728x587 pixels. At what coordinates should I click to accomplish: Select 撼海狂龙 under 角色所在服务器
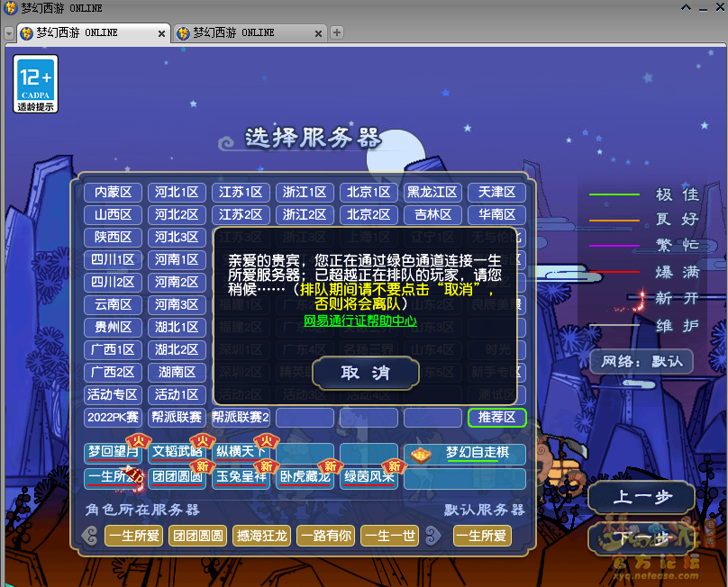pyautogui.click(x=262, y=536)
